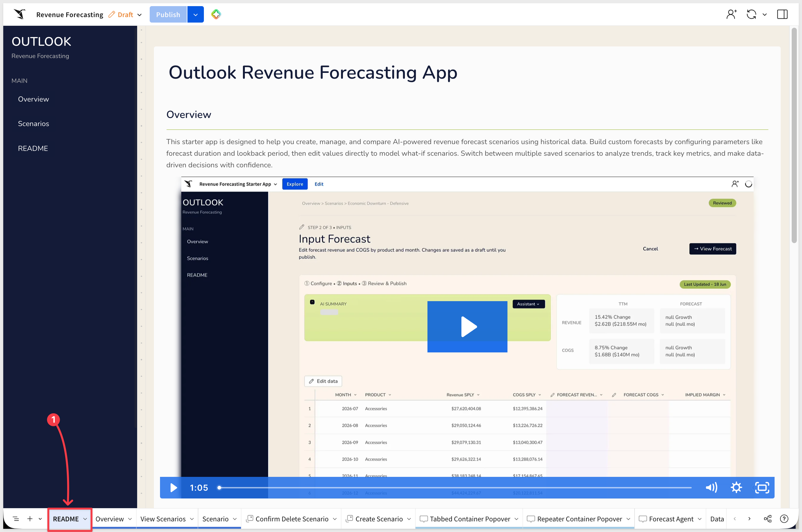Click the Sigma bird logo icon
This screenshot has height=532, width=802.
20,14
